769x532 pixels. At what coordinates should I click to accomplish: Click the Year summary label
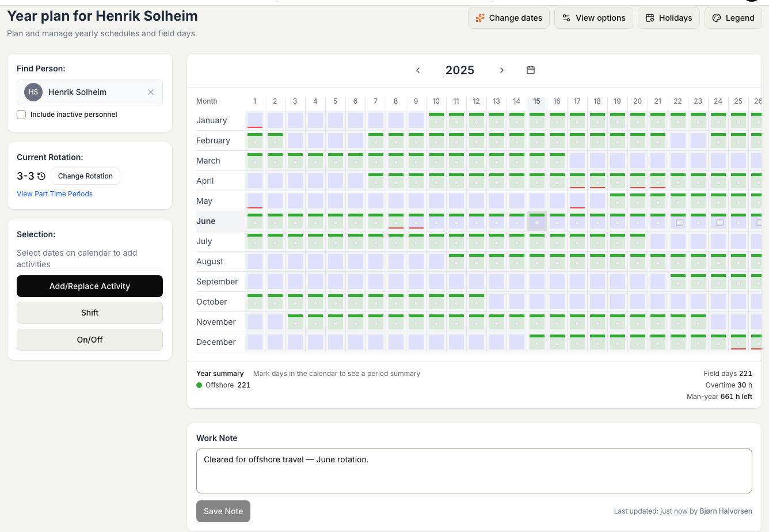(x=220, y=374)
